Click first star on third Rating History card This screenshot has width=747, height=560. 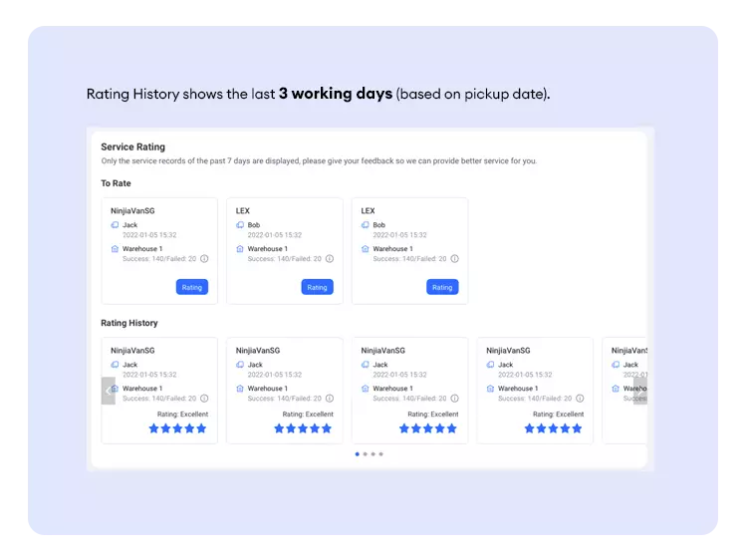(404, 428)
